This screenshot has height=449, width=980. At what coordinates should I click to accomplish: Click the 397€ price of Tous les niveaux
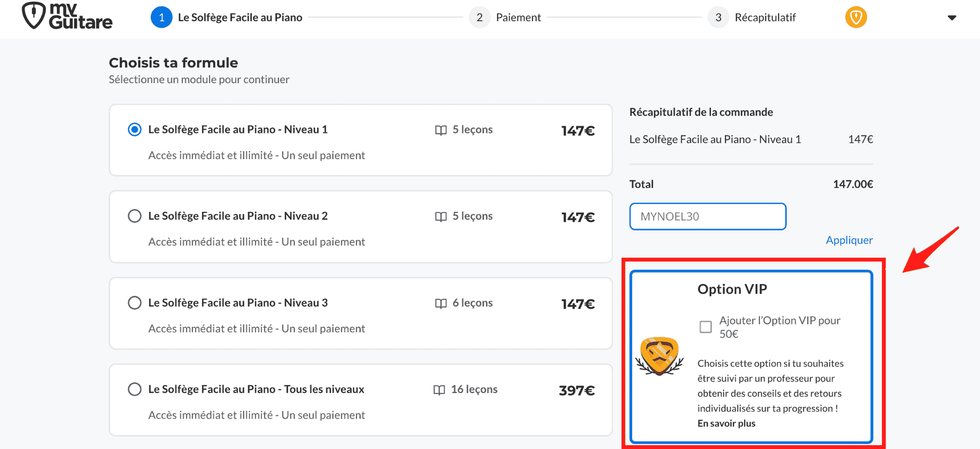tap(577, 391)
